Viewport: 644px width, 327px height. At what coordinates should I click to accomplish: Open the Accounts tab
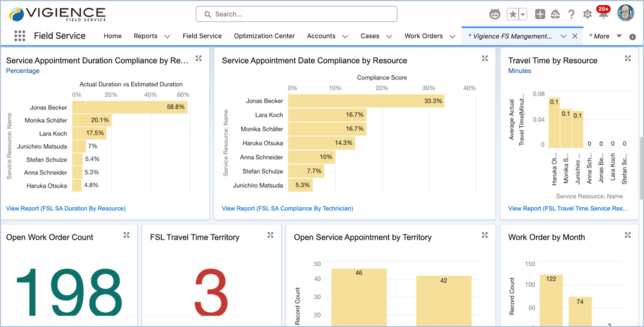coord(321,36)
